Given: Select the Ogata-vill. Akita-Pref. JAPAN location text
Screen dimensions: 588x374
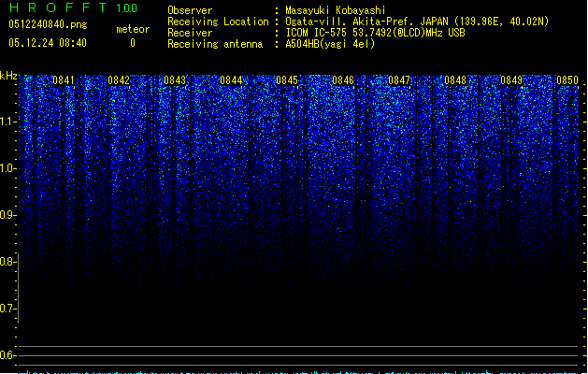Looking at the screenshot, I should (x=417, y=22).
